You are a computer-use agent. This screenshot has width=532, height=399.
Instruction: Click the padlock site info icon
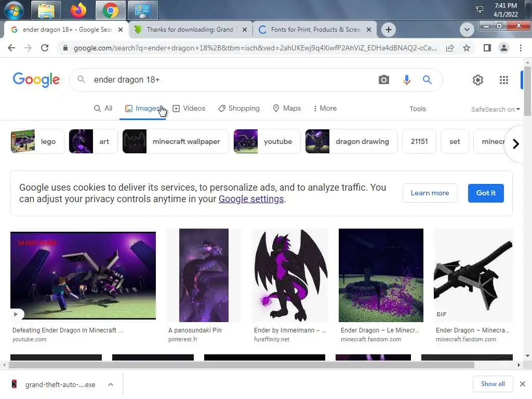65,48
